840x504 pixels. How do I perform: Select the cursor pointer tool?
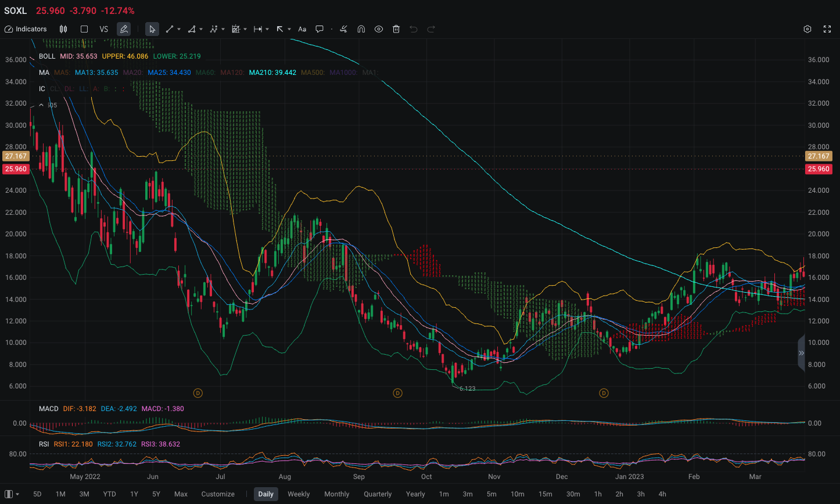tap(152, 29)
